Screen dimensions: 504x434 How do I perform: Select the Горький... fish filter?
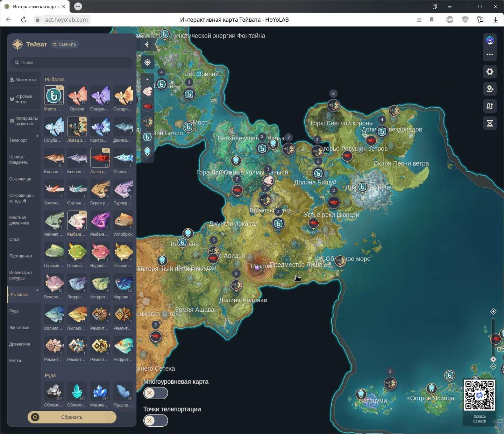coord(54,252)
